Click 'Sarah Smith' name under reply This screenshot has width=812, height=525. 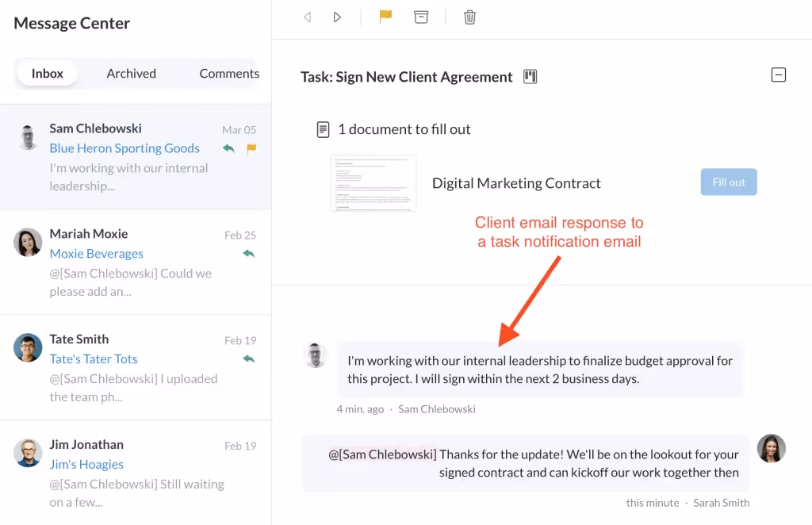pos(722,503)
